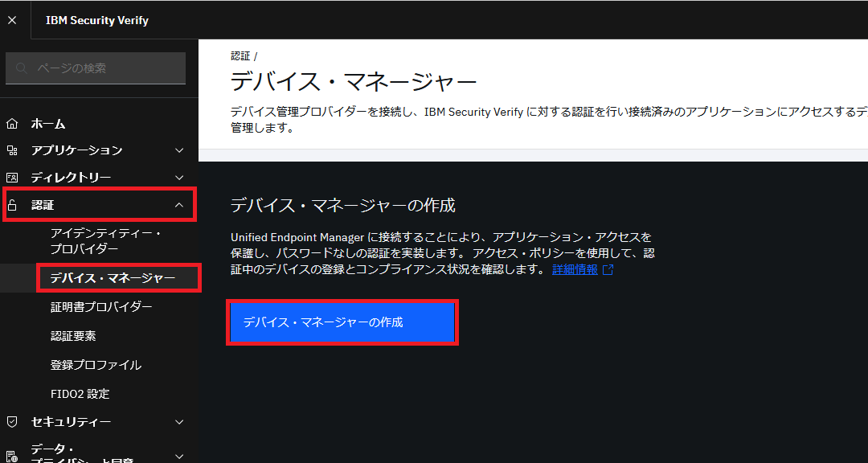Click the Unified Endpoint Manager description text
Image resolution: width=868 pixels, height=463 pixels.
(x=443, y=254)
